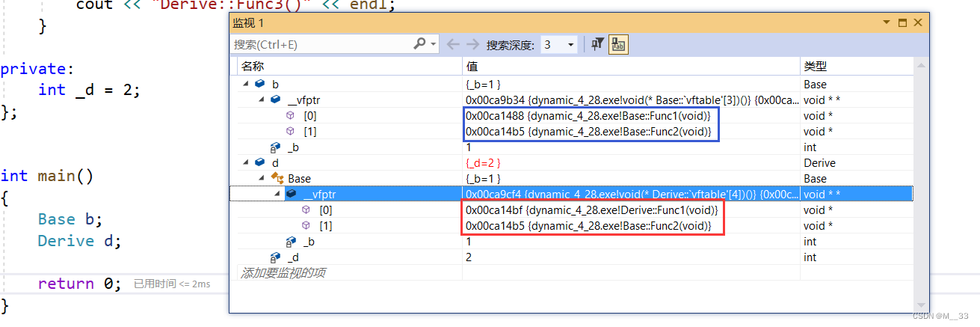This screenshot has width=980, height=327.
Task: Click the __vfptr icon under variable b
Action: click(275, 100)
